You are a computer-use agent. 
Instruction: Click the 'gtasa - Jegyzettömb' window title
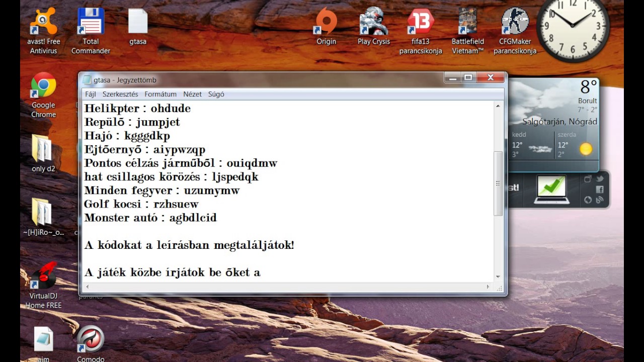pos(125,80)
